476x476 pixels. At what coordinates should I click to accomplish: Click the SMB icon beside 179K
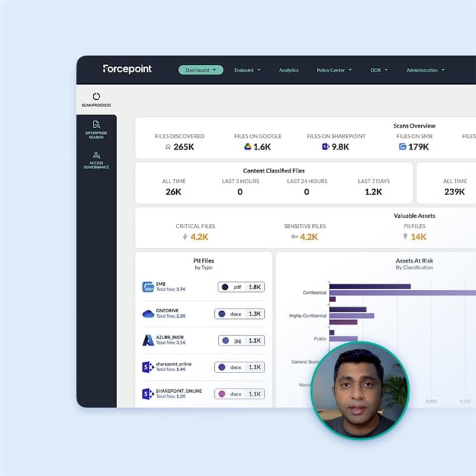coord(403,147)
